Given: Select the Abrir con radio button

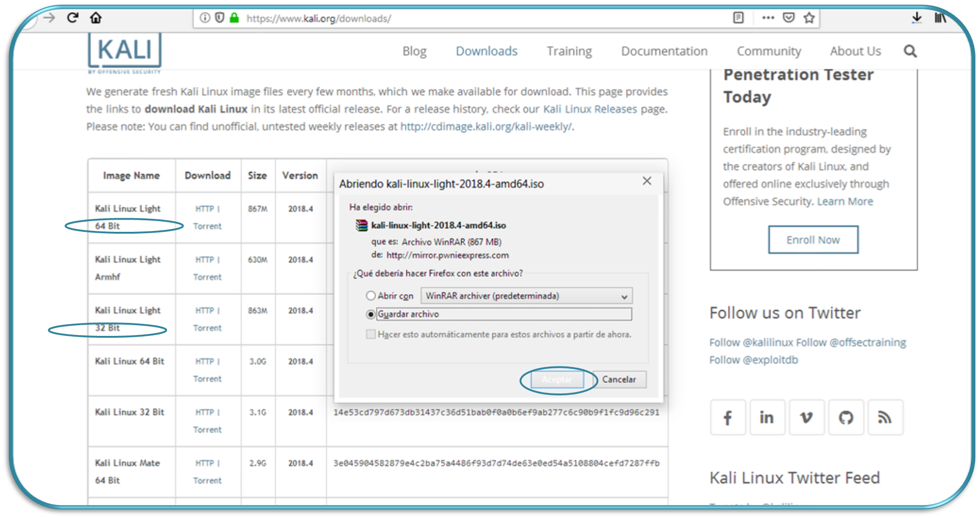Looking at the screenshot, I should click(370, 295).
